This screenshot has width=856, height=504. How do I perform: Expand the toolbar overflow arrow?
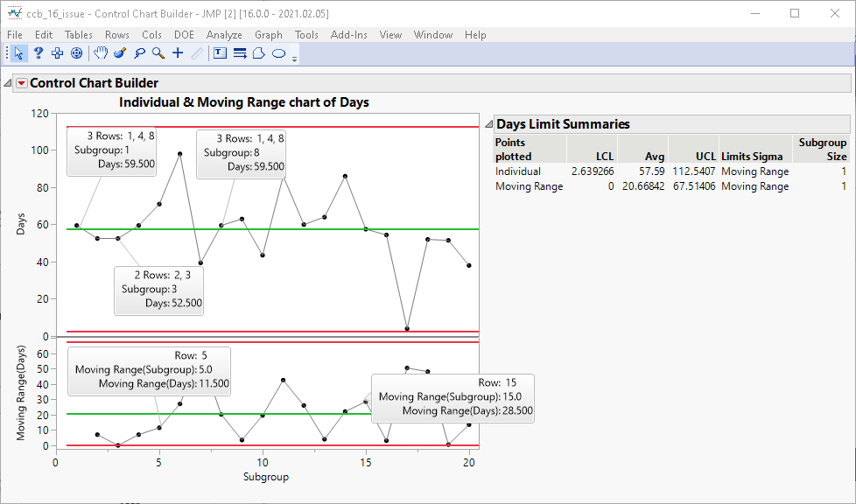click(x=295, y=59)
